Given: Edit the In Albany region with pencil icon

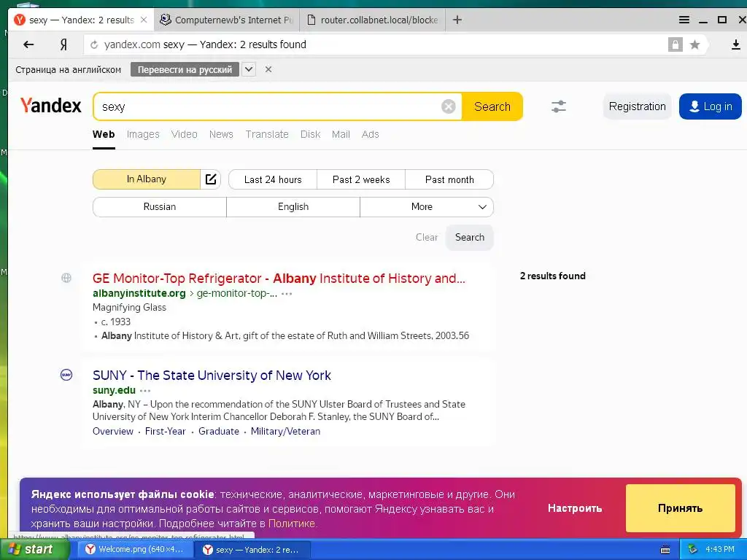Looking at the screenshot, I should coord(211,179).
